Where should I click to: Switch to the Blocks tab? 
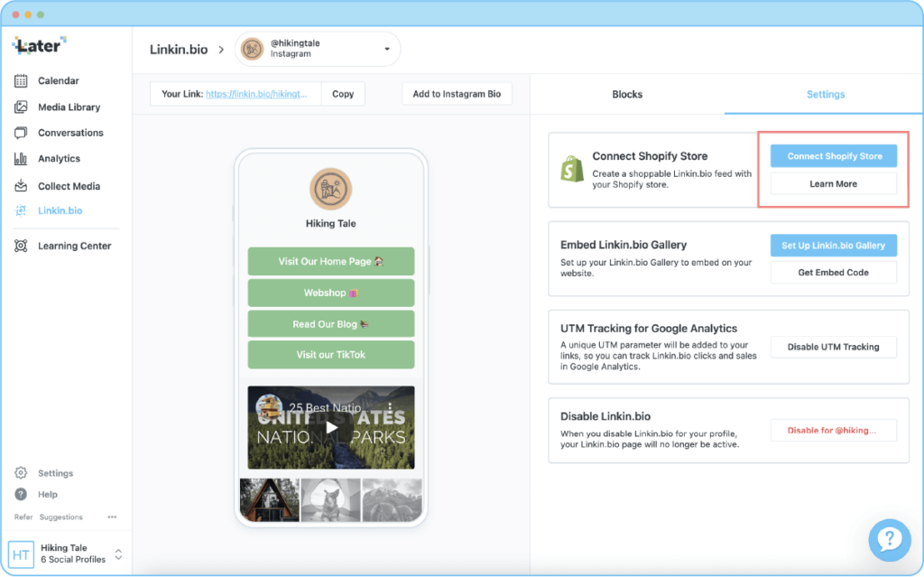coord(627,95)
